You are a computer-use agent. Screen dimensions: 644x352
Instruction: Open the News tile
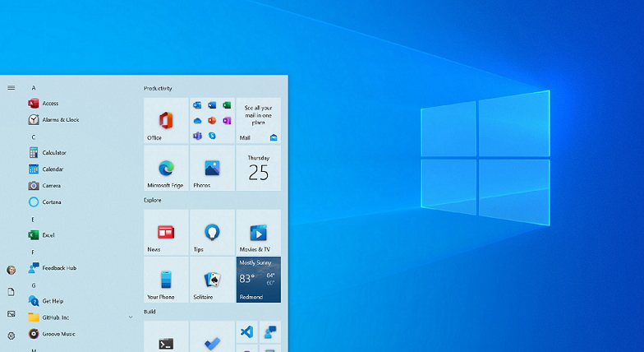(166, 232)
